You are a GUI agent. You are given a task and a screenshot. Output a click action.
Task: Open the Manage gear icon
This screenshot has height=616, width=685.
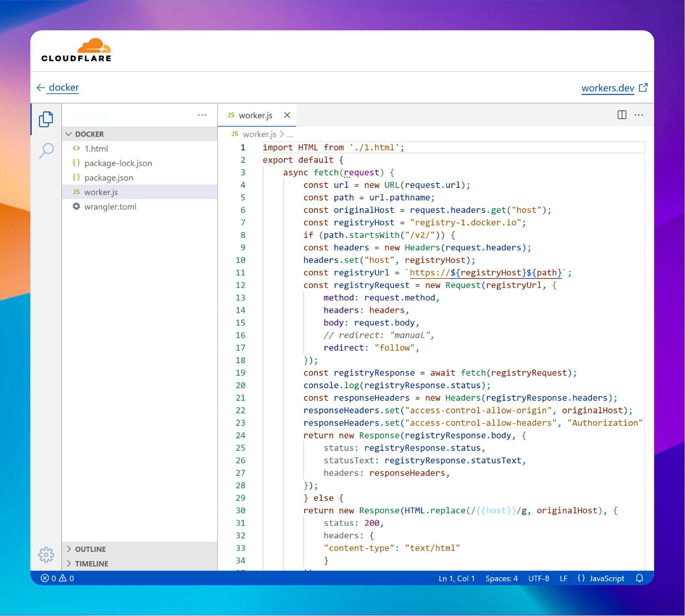(46, 555)
